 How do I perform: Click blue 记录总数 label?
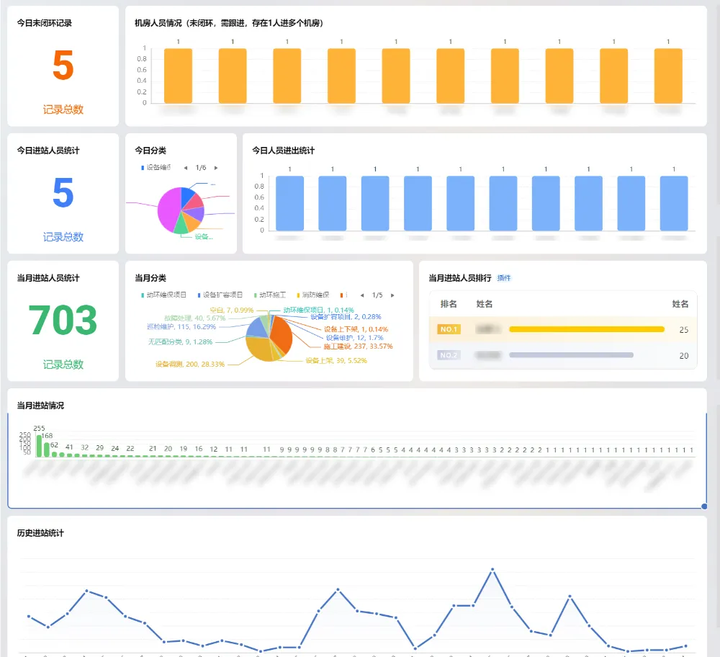click(x=63, y=237)
